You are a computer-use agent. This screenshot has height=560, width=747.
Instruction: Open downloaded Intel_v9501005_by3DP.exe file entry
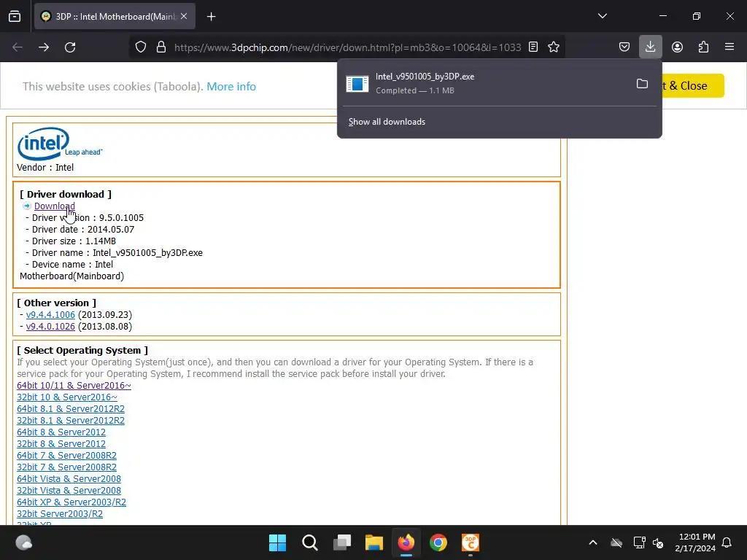[x=484, y=84]
